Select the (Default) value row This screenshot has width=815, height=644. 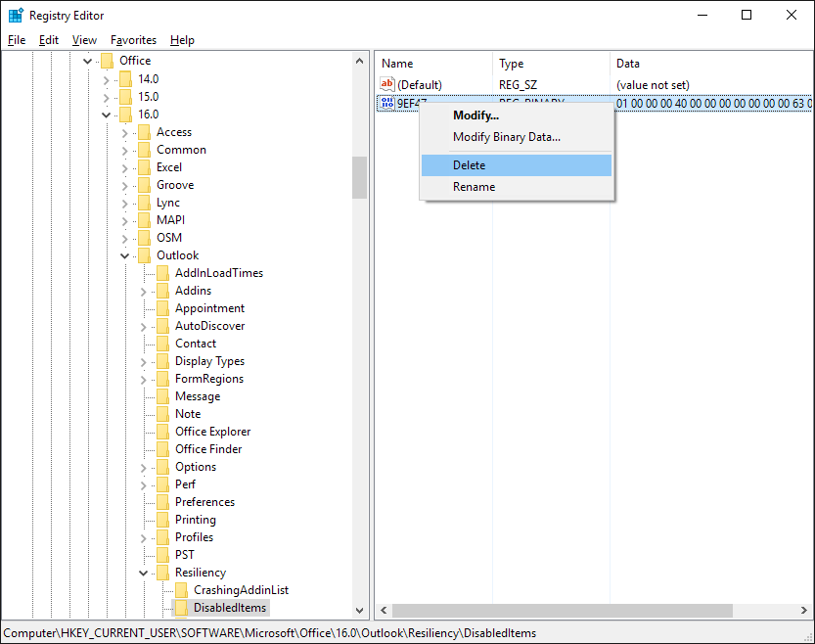(594, 85)
